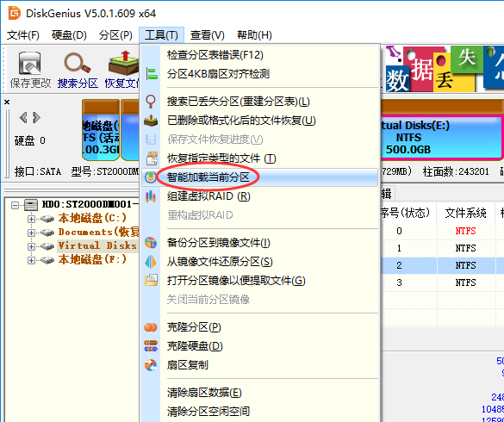Expand the Virtual Disks tree node
The height and width of the screenshot is (422, 504).
[x=31, y=246]
